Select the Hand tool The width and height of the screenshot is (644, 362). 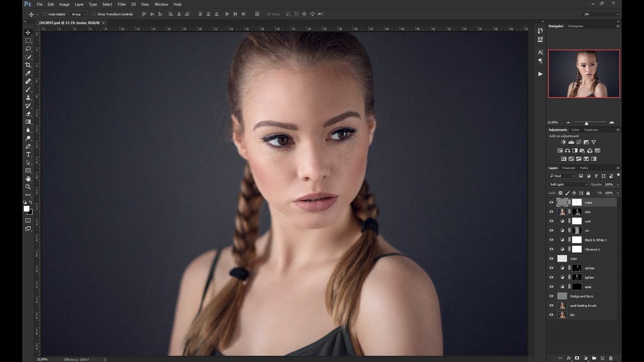[28, 178]
